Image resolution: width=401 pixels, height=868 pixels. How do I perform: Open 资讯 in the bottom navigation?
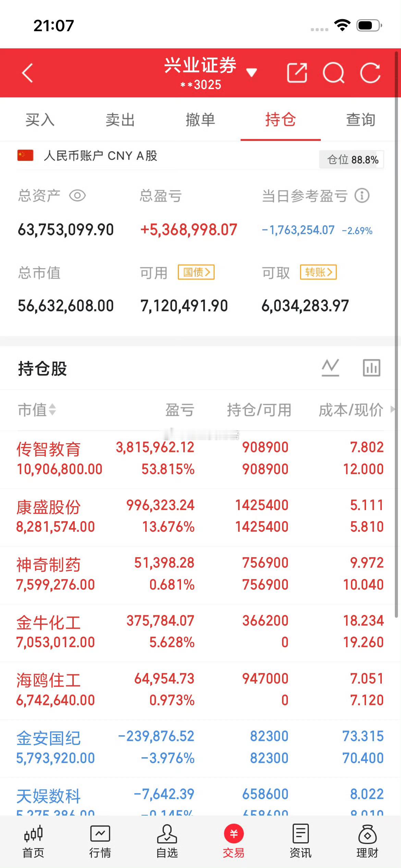(301, 842)
